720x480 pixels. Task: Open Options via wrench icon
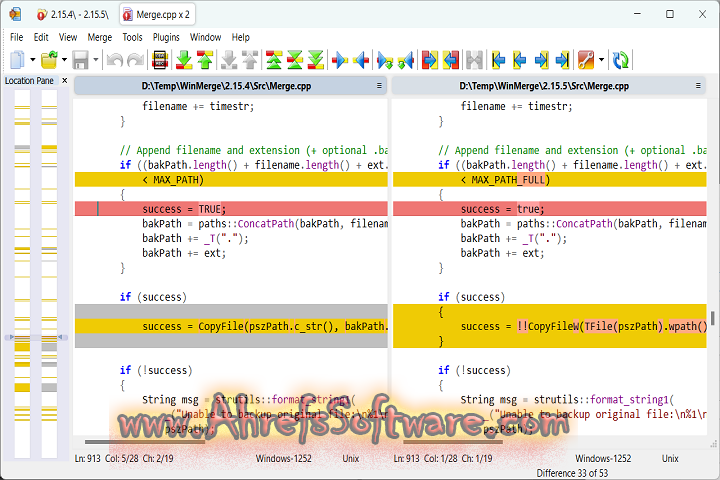pos(586,60)
